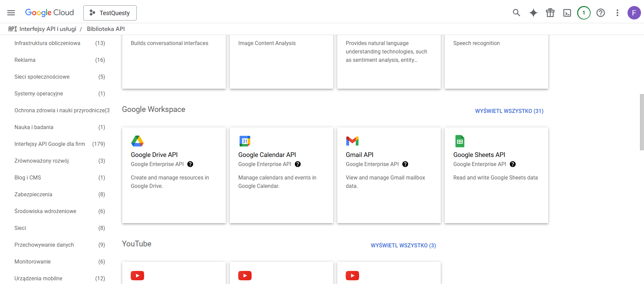Click help icon beside Gmail's Enterprise API
This screenshot has height=284, width=644.
tap(405, 164)
